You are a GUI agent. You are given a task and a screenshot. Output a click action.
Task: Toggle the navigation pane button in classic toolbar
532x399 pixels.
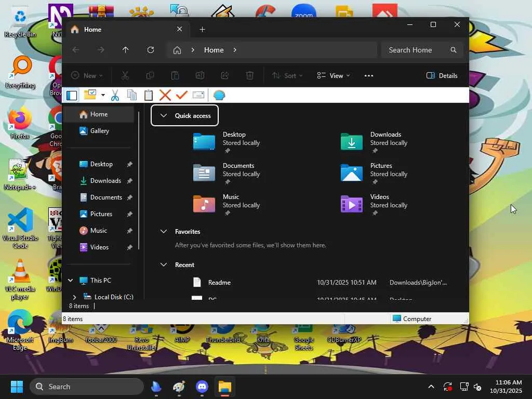pos(72,96)
